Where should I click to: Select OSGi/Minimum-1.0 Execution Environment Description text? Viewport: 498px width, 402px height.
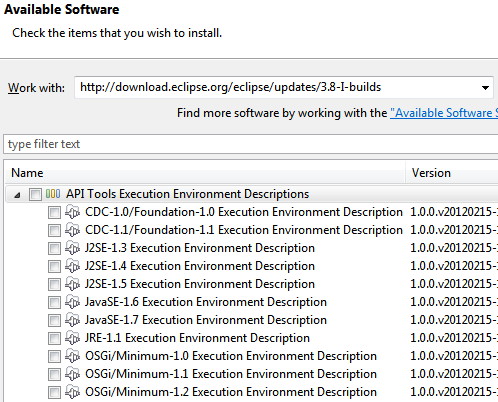tap(231, 356)
